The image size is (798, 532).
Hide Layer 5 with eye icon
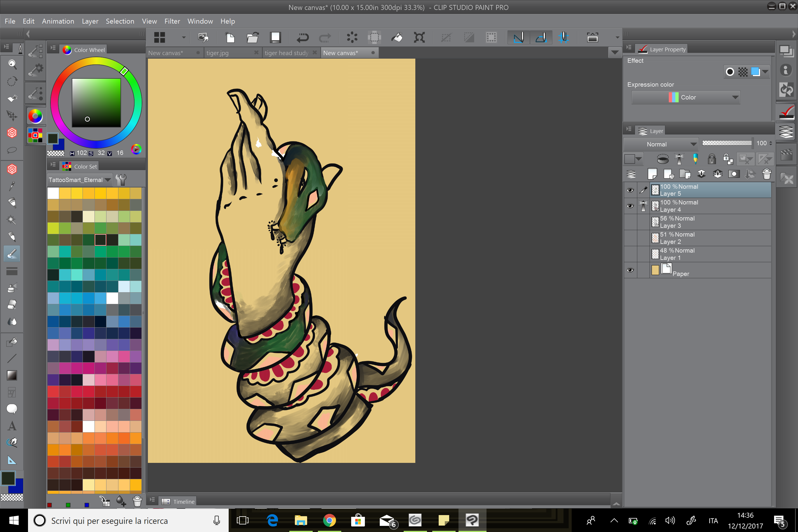pos(630,190)
